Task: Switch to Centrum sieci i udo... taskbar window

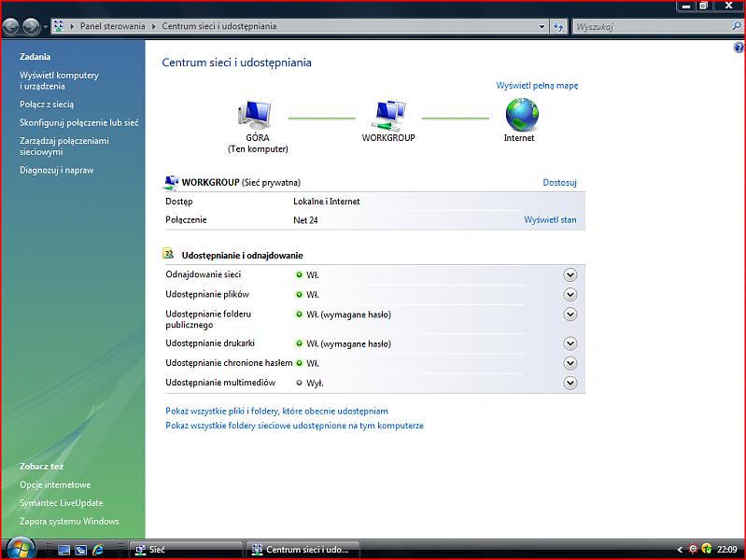Action: click(303, 550)
